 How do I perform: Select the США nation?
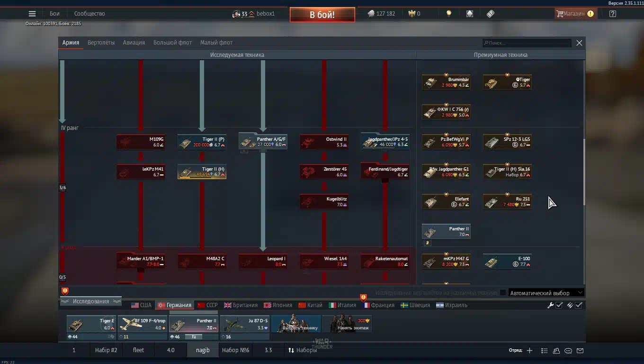(141, 305)
